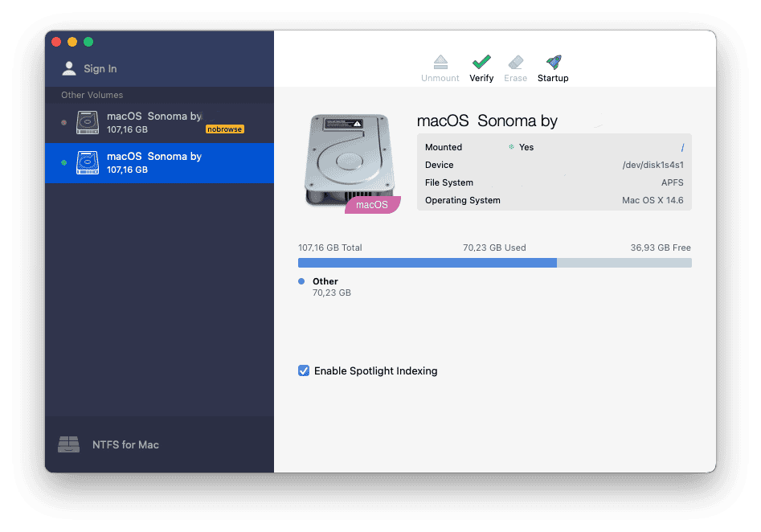
Task: Click the "Yes" mounted value
Action: [526, 147]
